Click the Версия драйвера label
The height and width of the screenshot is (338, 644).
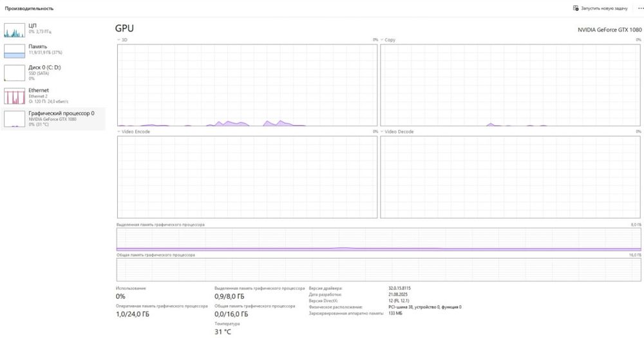coord(326,288)
